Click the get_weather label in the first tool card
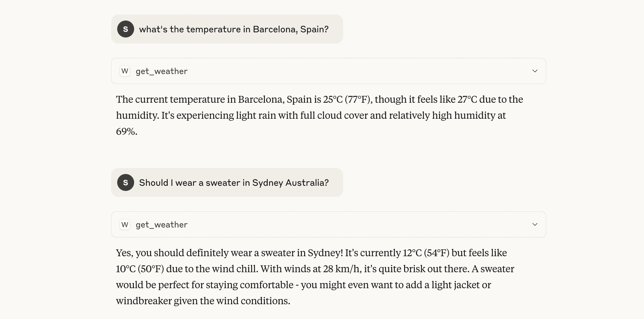Viewport: 644px width, 319px height. (162, 71)
